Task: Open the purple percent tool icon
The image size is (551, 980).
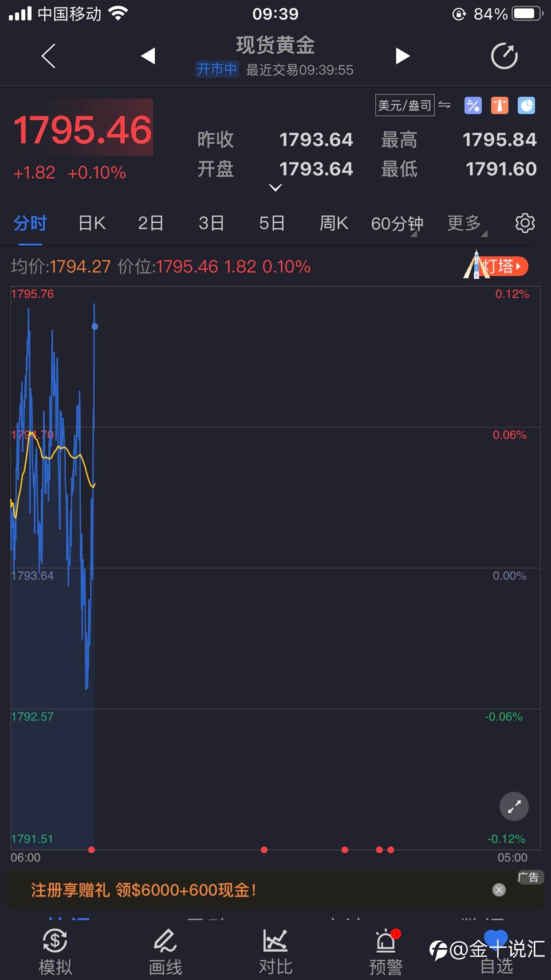Action: 473,106
